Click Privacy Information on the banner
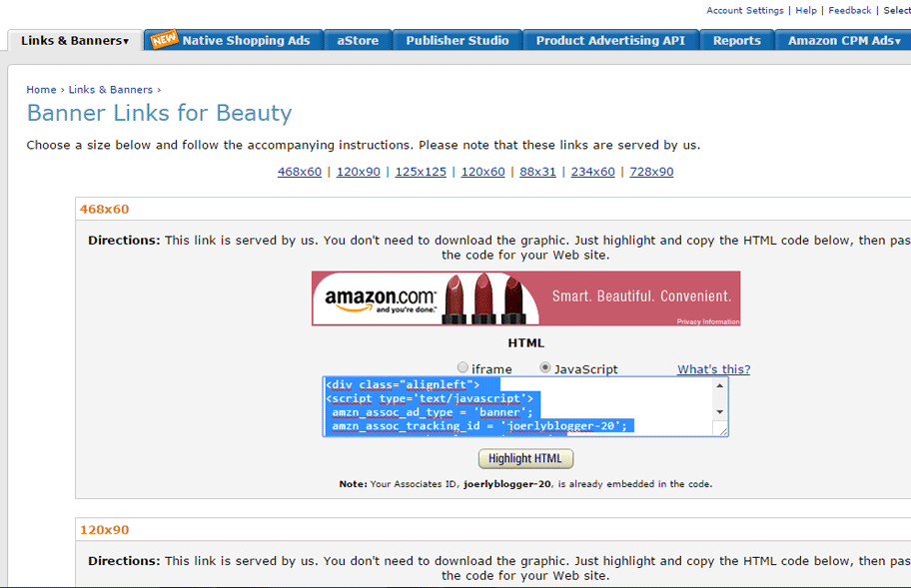Image resolution: width=911 pixels, height=588 pixels. click(x=707, y=321)
